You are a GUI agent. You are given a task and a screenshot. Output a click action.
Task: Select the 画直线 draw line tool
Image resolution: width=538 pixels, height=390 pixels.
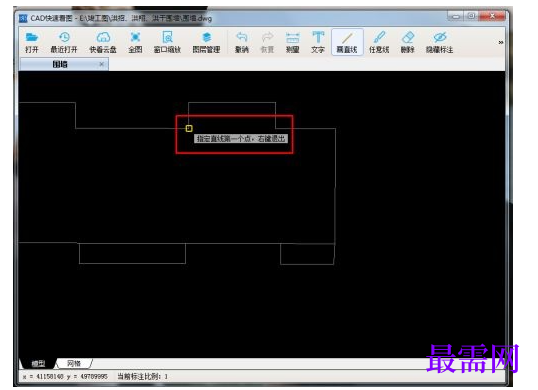coord(347,42)
